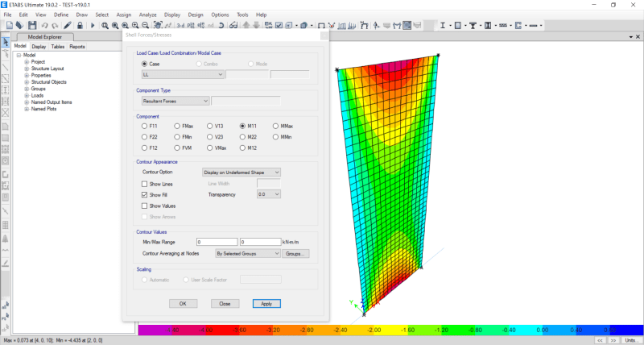Collapse the Model root tree node
Screen dimensions: 644x345
[19, 55]
